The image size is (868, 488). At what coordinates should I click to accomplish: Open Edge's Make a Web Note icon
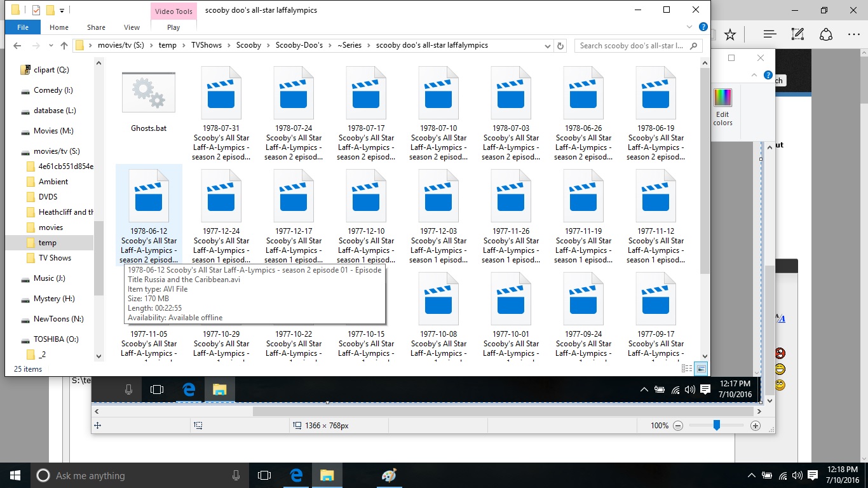click(797, 34)
